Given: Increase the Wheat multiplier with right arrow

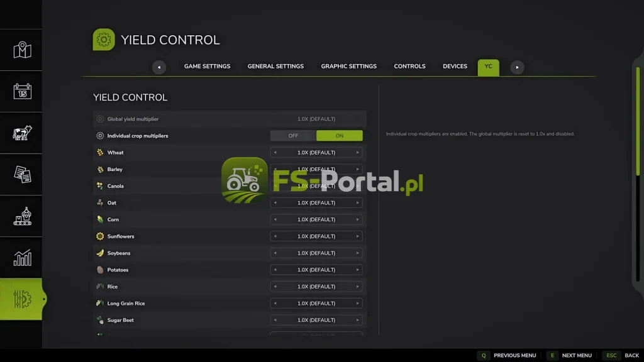Looking at the screenshot, I should click(x=357, y=153).
